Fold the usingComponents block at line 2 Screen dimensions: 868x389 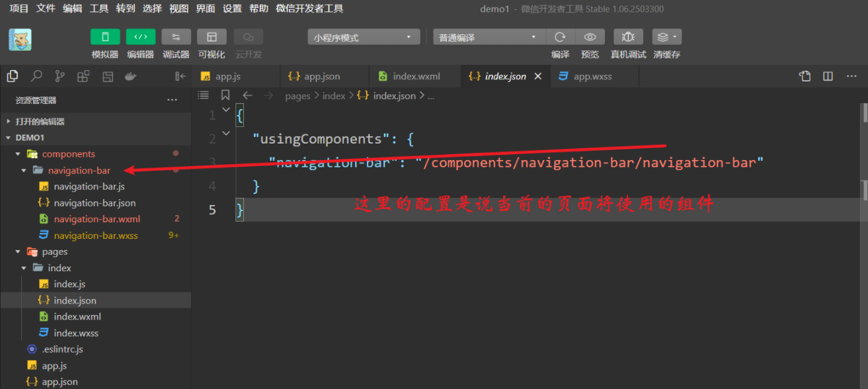[226, 133]
